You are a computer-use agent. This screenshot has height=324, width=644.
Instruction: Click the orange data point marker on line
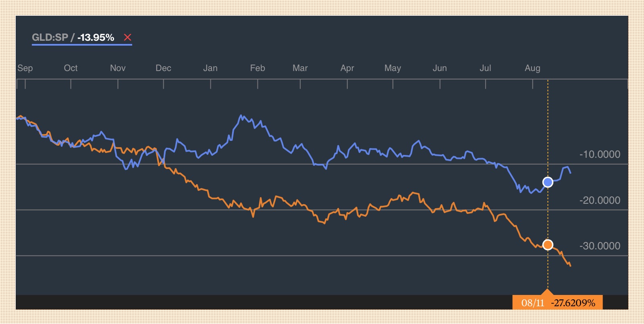point(548,245)
